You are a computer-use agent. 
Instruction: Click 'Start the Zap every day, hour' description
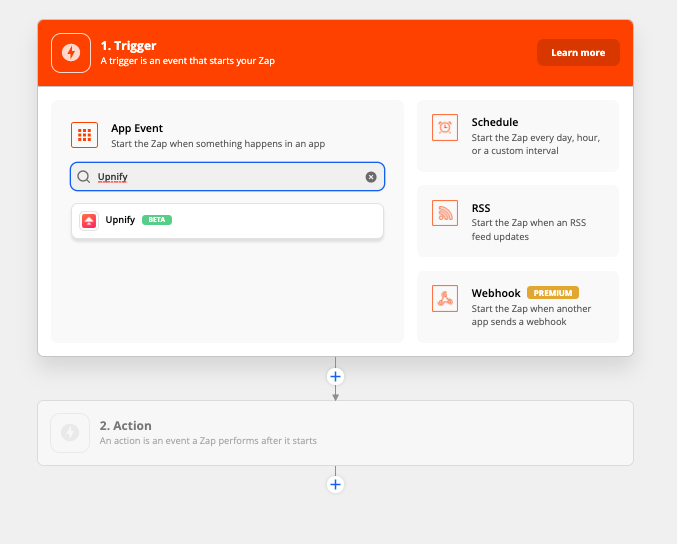(x=535, y=144)
